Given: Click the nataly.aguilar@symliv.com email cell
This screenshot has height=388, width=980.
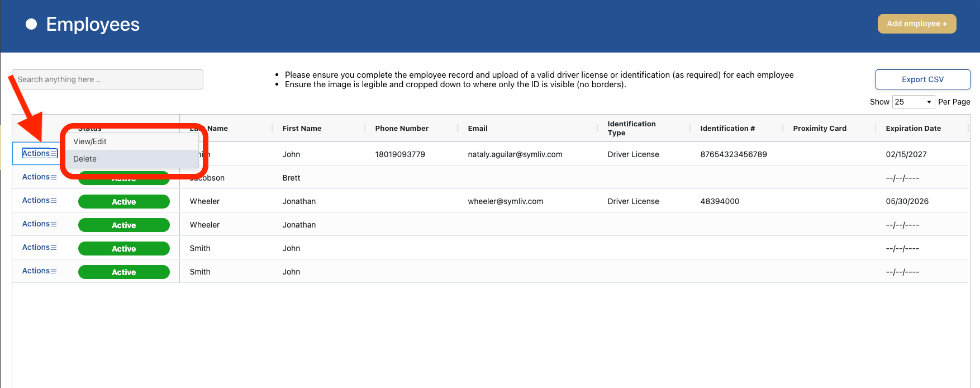Looking at the screenshot, I should [515, 154].
